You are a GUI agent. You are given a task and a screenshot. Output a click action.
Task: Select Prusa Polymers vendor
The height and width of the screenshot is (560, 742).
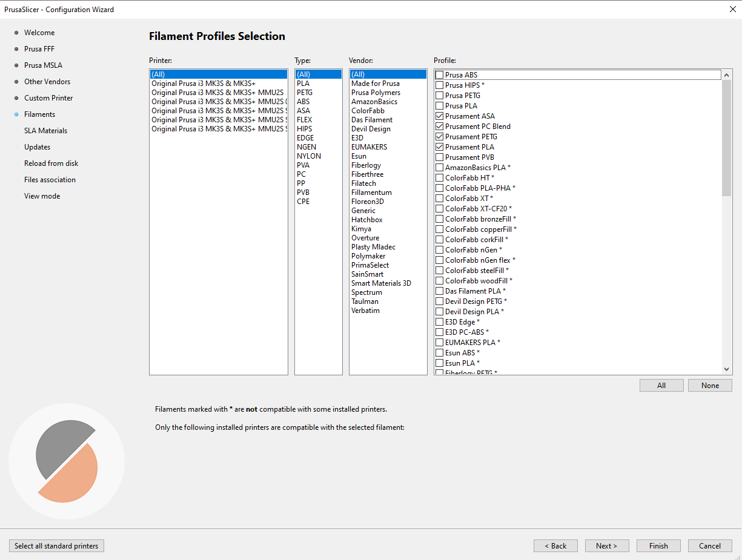pyautogui.click(x=388, y=93)
